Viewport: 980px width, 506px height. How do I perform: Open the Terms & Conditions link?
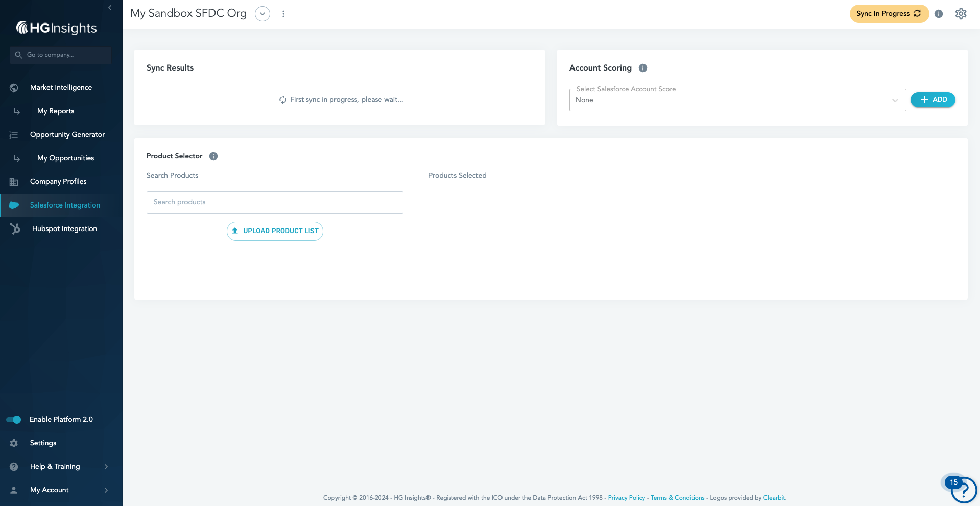click(x=677, y=498)
